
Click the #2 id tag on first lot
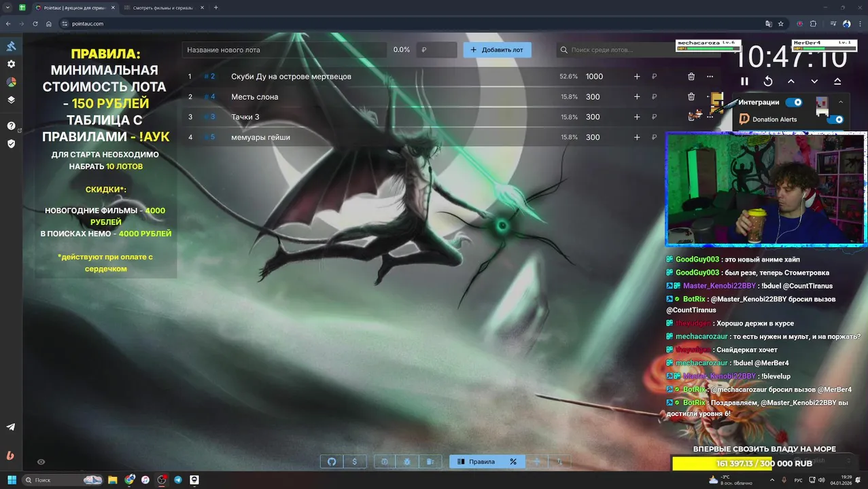(209, 77)
